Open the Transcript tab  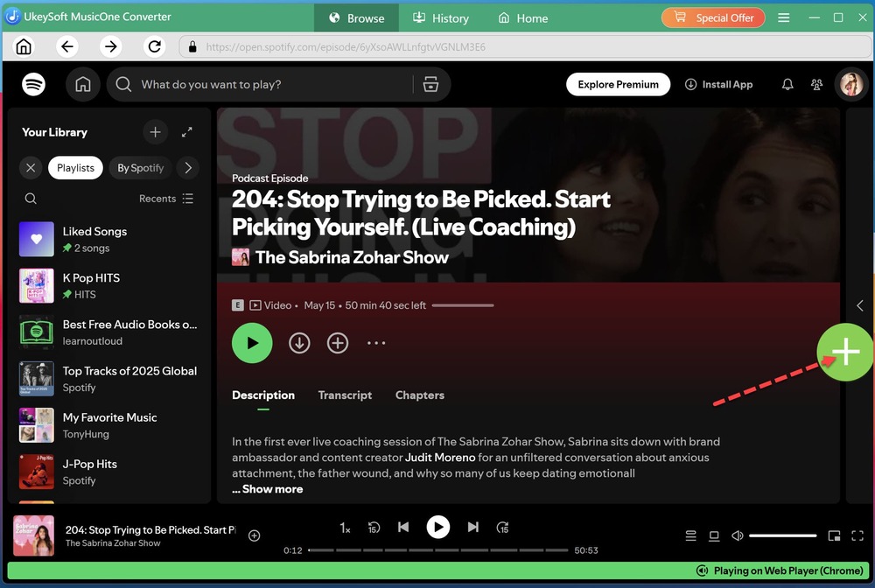click(x=345, y=395)
